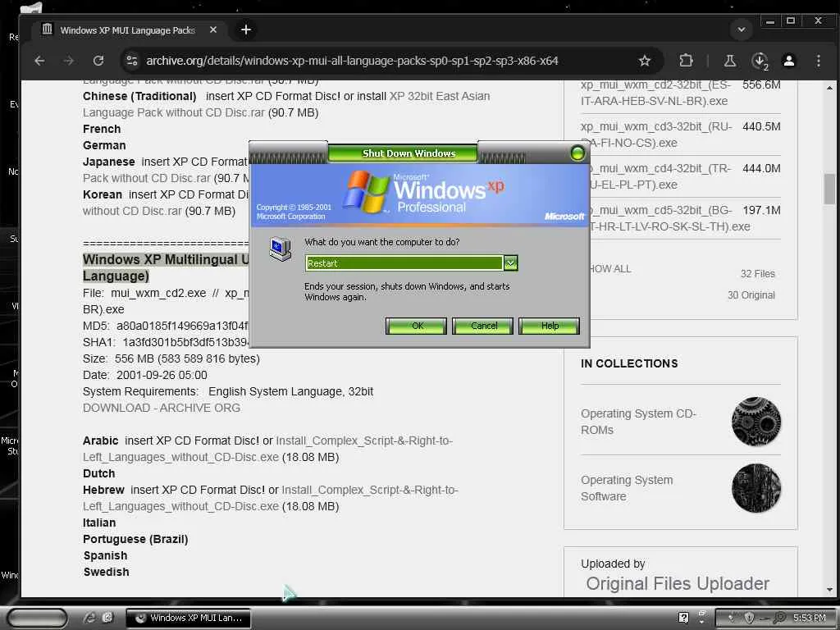Reload the archive.org page

click(x=98, y=61)
